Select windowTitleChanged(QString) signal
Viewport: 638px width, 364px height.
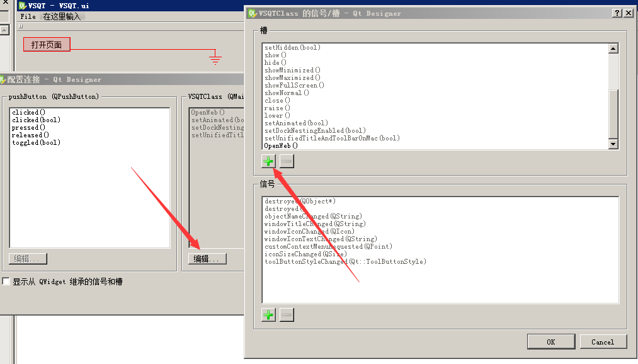tap(315, 224)
